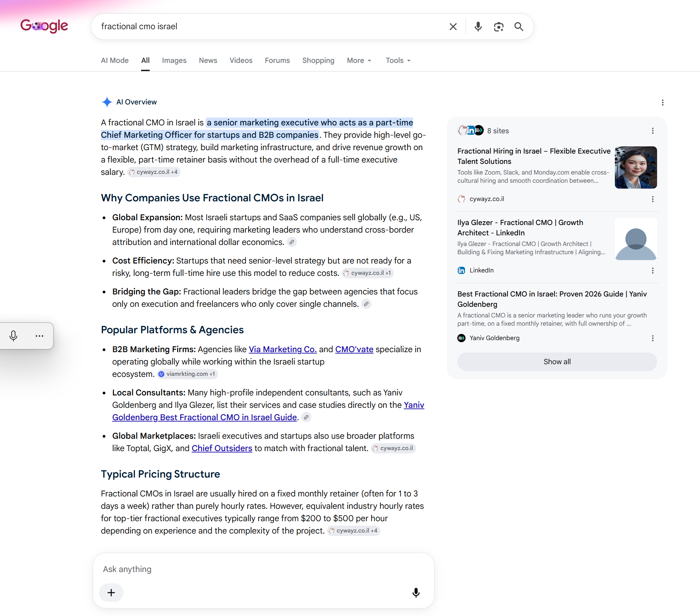The height and width of the screenshot is (616, 700).
Task: Expand the Tools dropdown
Action: [x=398, y=60]
